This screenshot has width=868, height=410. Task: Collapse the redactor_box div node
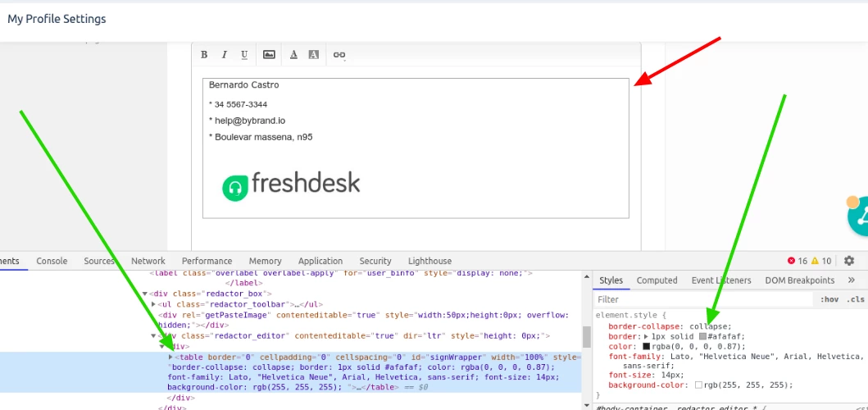pos(145,294)
